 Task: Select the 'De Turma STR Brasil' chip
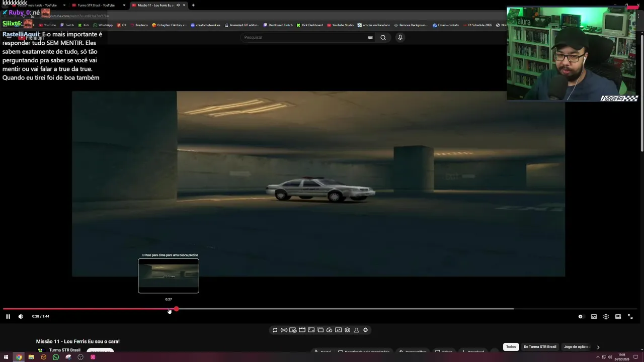pyautogui.click(x=540, y=346)
